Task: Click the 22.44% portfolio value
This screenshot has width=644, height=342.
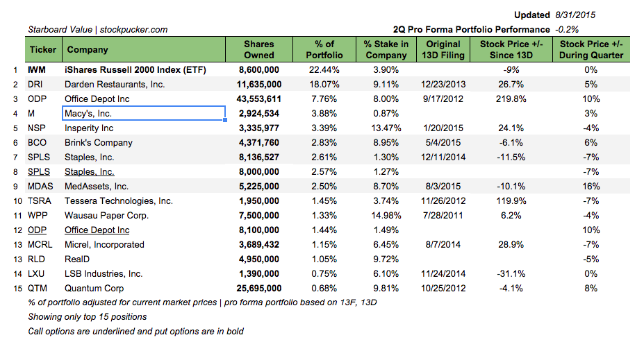Action: (324, 69)
